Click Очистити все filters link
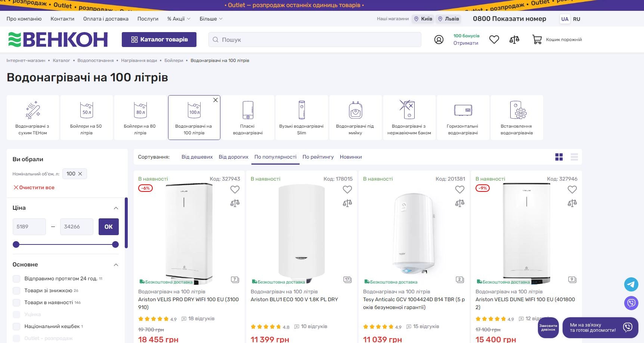The image size is (644, 343). coord(34,188)
